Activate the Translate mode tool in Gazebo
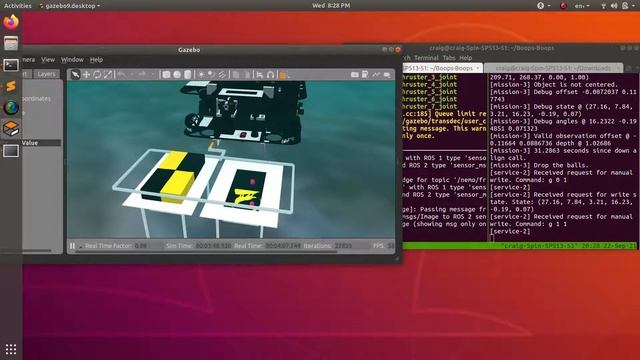 point(87,75)
